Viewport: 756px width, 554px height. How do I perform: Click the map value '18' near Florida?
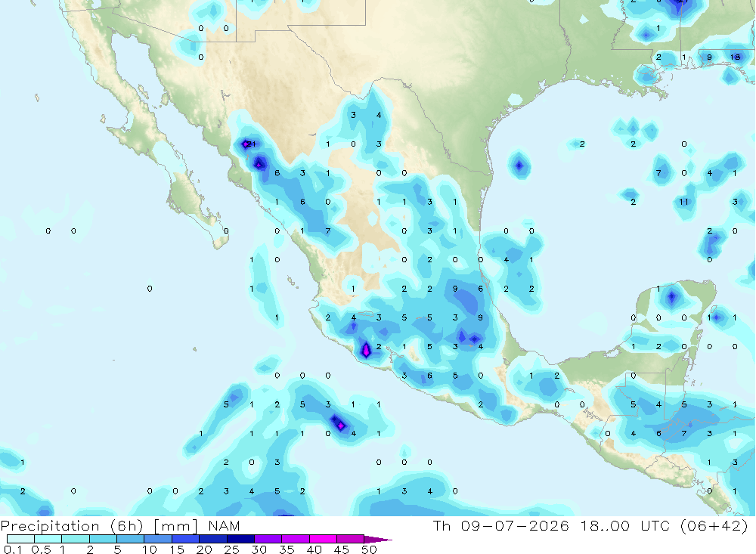point(735,57)
